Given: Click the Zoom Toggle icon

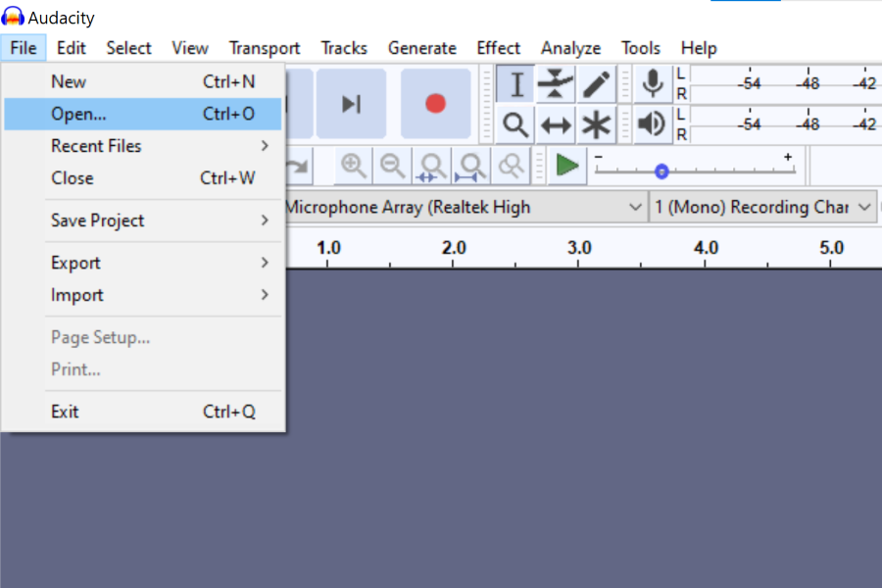Looking at the screenshot, I should click(511, 167).
